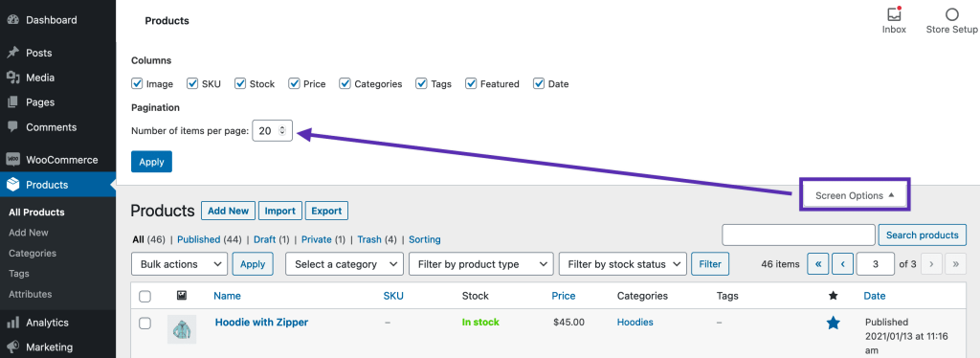Image resolution: width=980 pixels, height=358 pixels.
Task: Click the Analytics bar chart icon
Action: pos(13,323)
